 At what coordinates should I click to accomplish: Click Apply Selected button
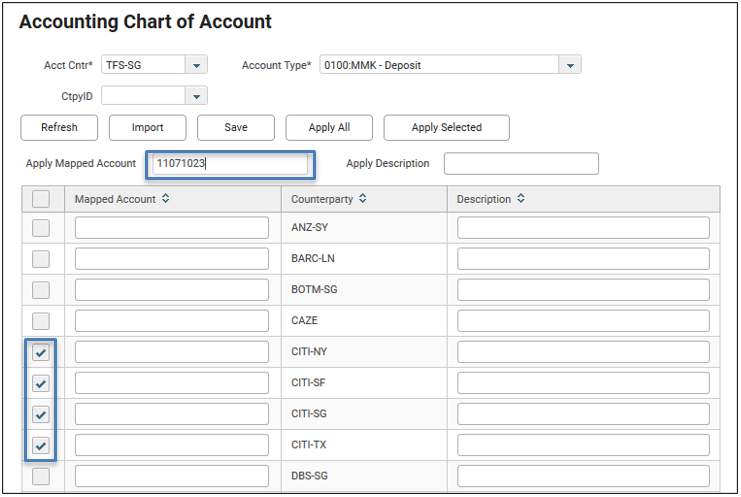(x=447, y=128)
